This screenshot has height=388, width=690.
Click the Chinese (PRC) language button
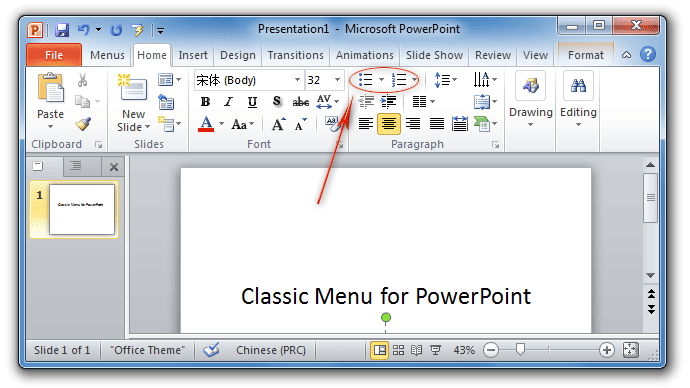(x=271, y=350)
